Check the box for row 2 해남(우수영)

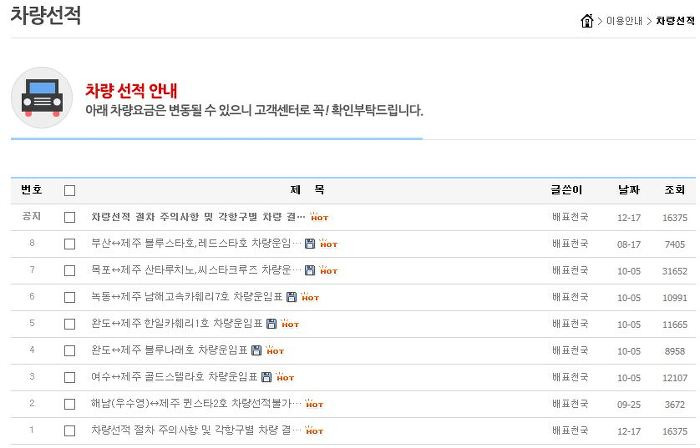click(x=69, y=404)
